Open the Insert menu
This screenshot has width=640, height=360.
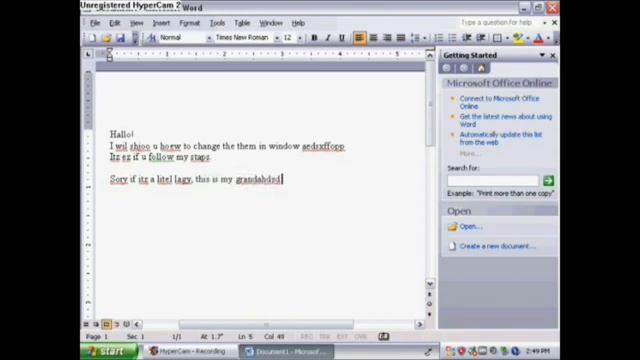[x=161, y=23]
